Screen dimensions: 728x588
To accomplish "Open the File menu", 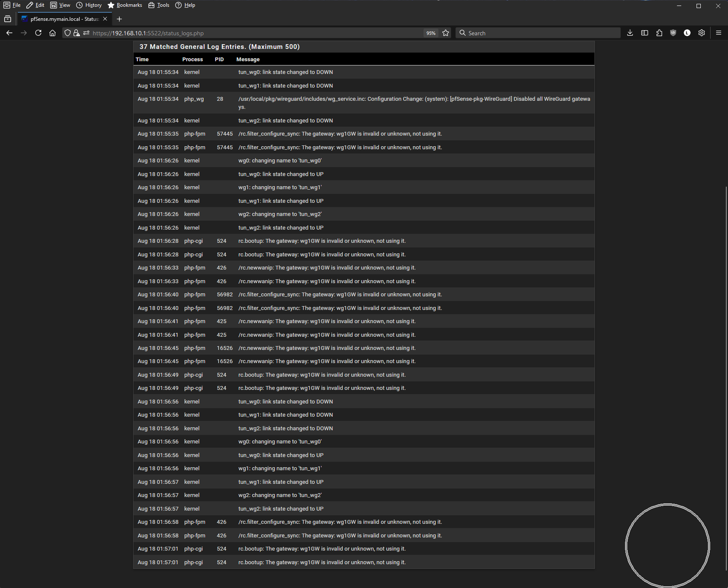I will (12, 5).
